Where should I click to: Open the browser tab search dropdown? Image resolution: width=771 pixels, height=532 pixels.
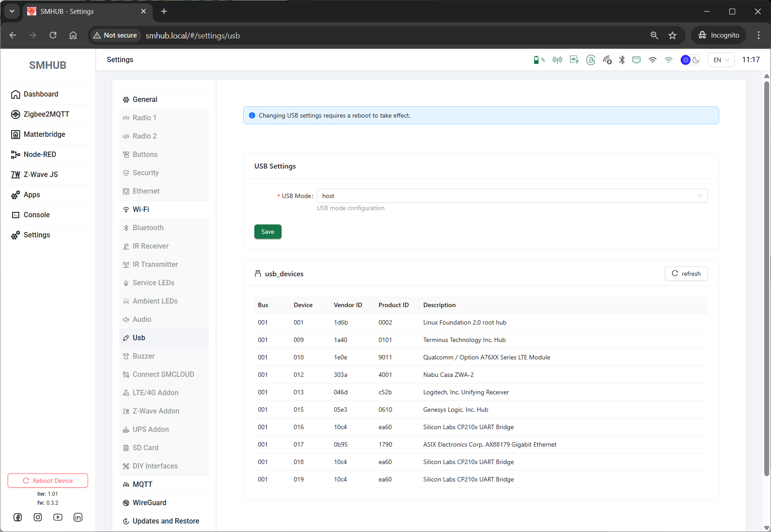pos(12,11)
